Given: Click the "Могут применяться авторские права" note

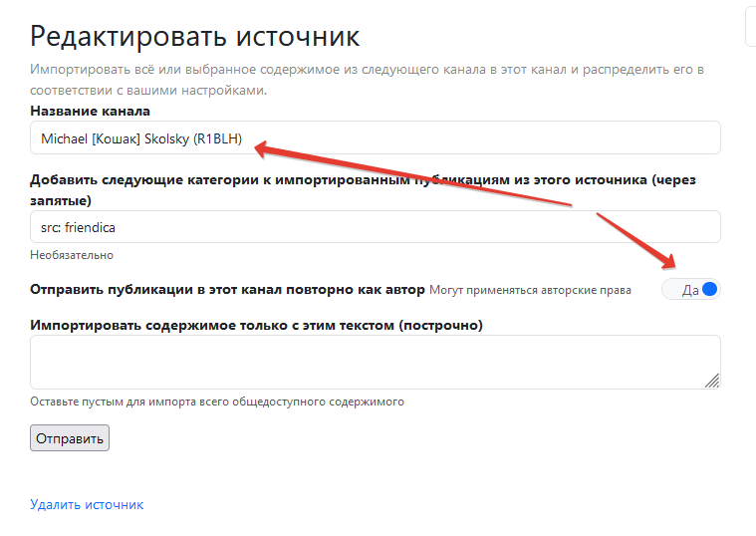Looking at the screenshot, I should pyautogui.click(x=530, y=290).
